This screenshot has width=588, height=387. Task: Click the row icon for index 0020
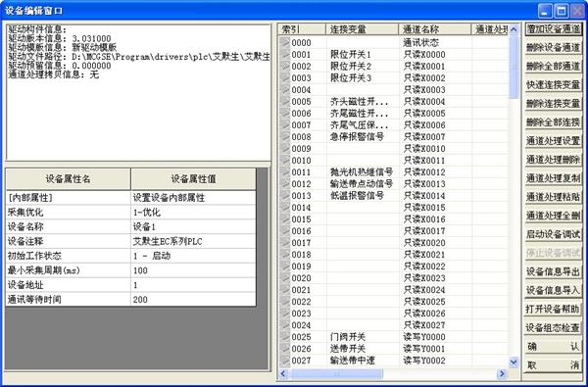pyautogui.click(x=285, y=278)
